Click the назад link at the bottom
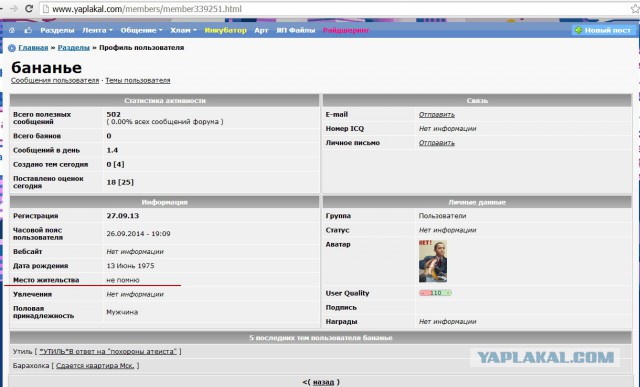Viewport: 640px width, 387px height. tap(323, 382)
